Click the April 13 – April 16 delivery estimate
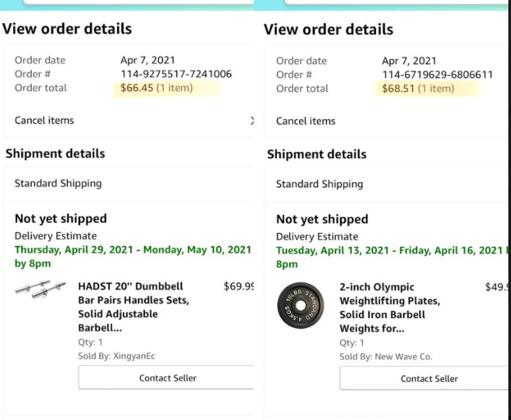The width and height of the screenshot is (511, 420). coord(392,257)
